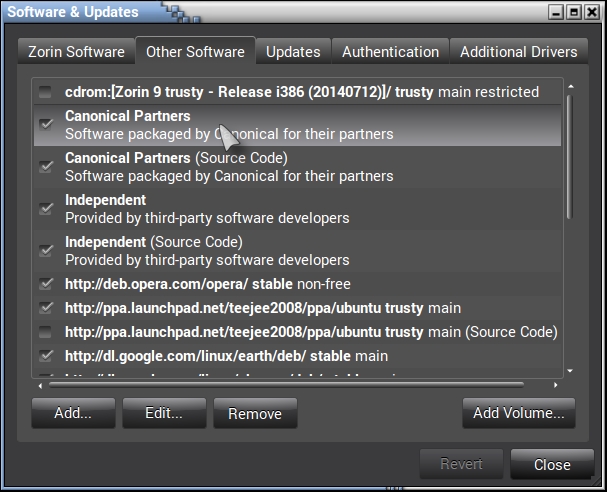The height and width of the screenshot is (492, 607).
Task: Minimize the Software & Updates window
Action: pos(556,12)
